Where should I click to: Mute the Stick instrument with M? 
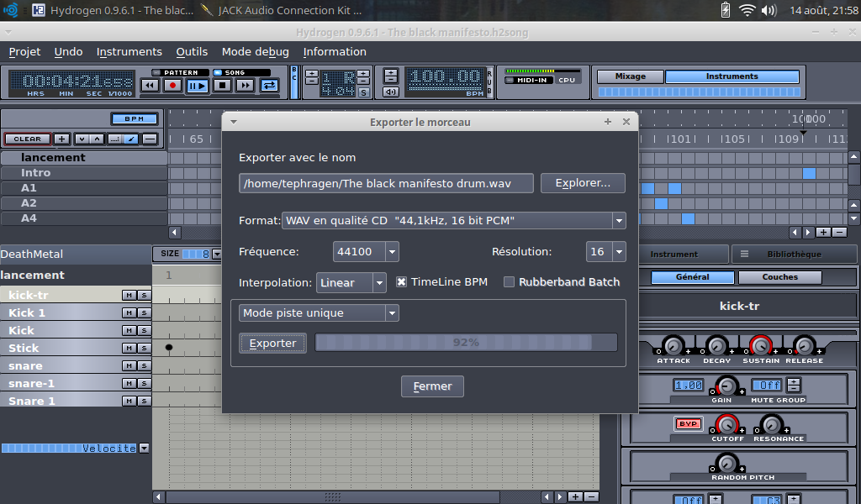(129, 348)
